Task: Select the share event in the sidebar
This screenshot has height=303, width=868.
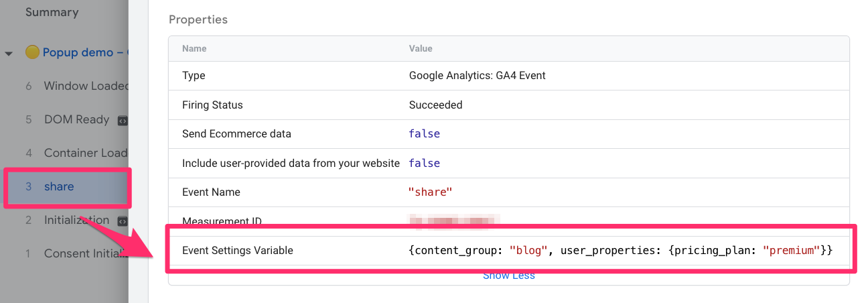Action: coord(59,186)
